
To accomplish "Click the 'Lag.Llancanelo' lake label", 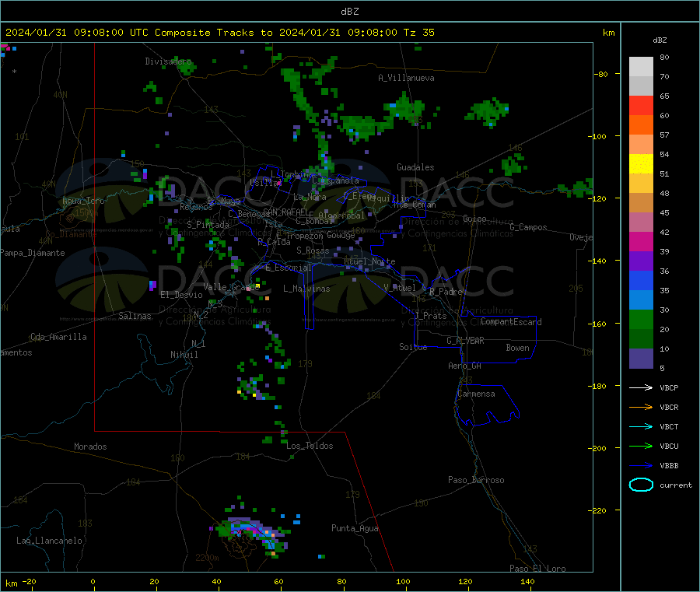I will [x=49, y=541].
